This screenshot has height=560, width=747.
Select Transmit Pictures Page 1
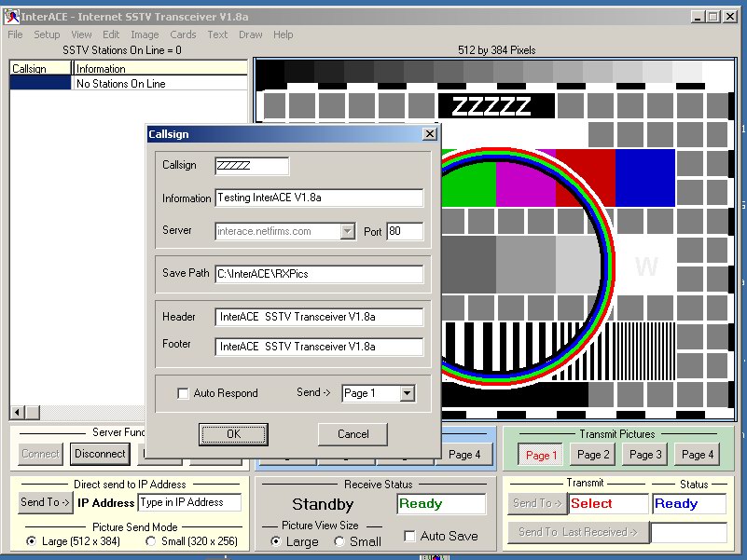tap(541, 456)
